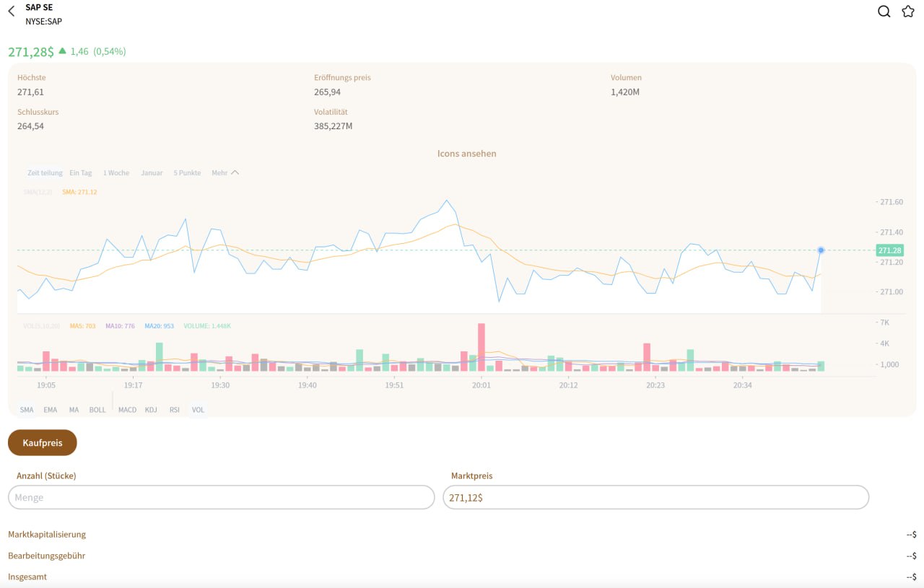Viewport: 924px width, 588px height.
Task: Toggle the EMA indicator
Action: click(50, 410)
